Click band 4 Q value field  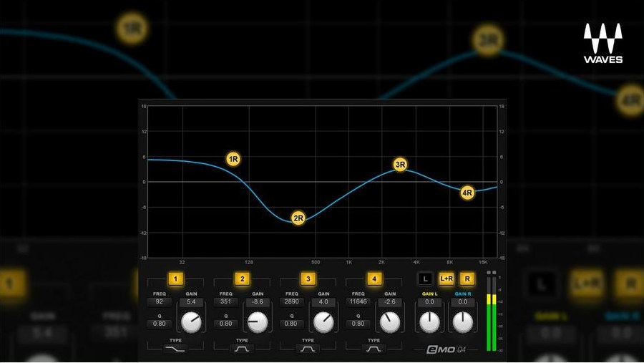point(358,324)
